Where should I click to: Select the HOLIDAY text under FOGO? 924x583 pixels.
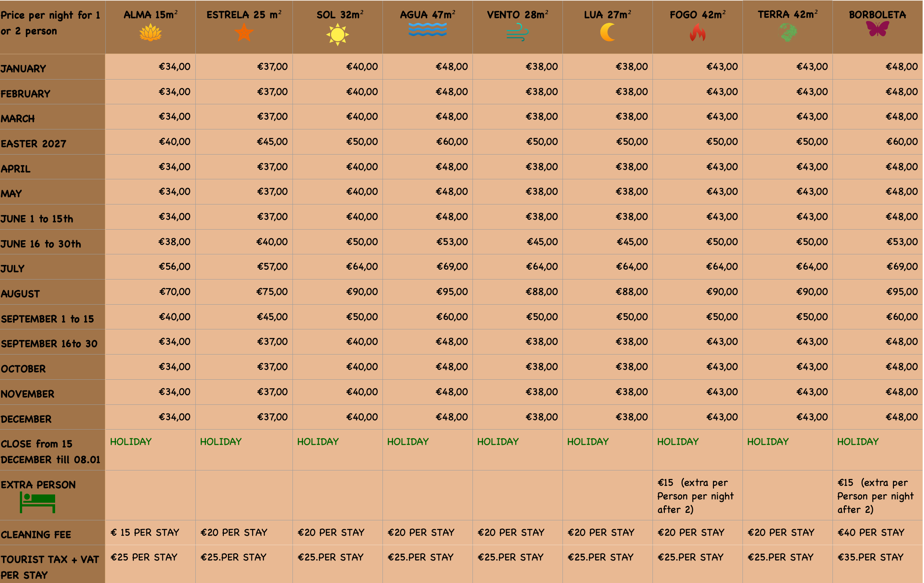[678, 442]
